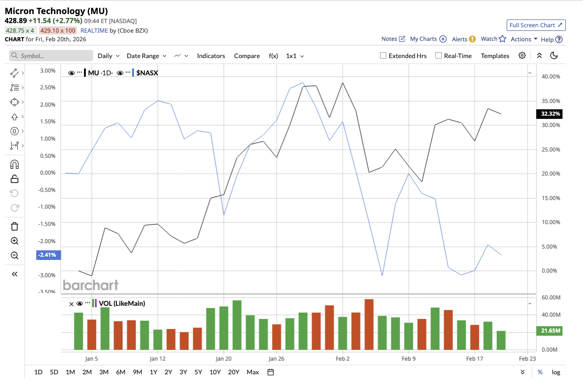
Task: Select the arrow annotation tool
Action: point(14,116)
